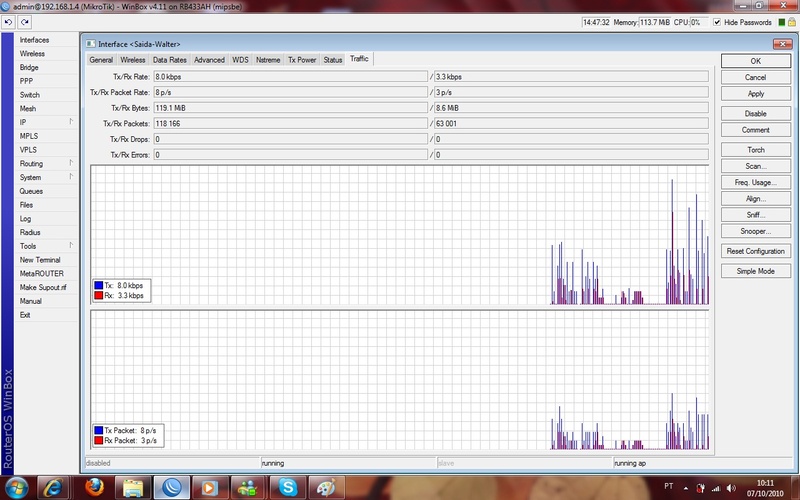Click the Tx Bytes field showing 119.1 MiB
Image resolution: width=800 pixels, height=500 pixels.
coord(290,108)
